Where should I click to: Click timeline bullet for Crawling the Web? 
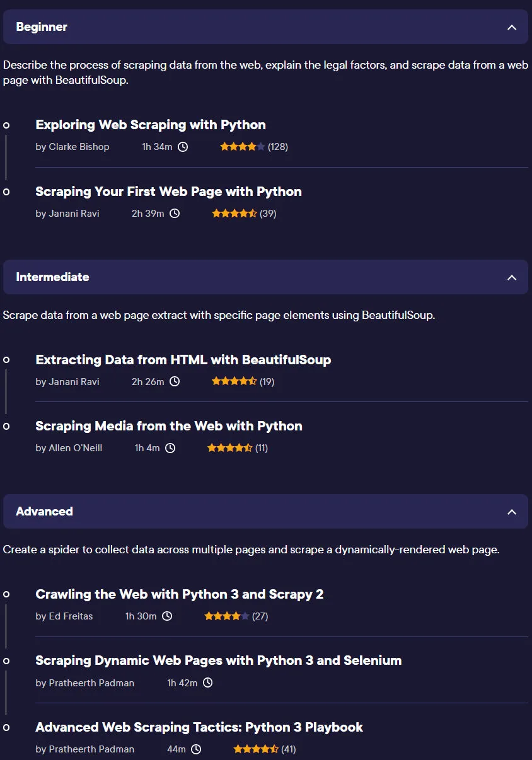pyautogui.click(x=6, y=594)
